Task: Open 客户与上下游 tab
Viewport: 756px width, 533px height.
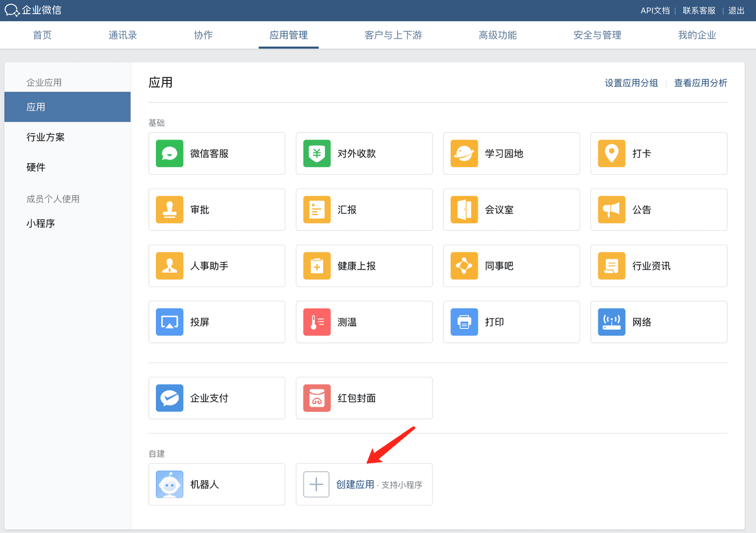Action: pos(393,35)
